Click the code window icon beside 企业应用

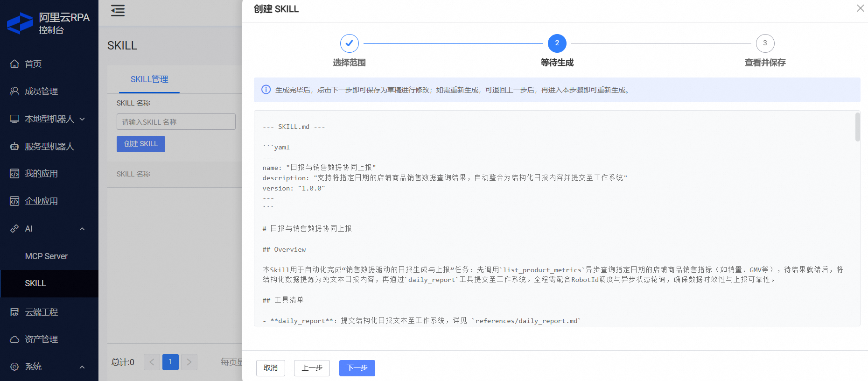click(x=14, y=201)
